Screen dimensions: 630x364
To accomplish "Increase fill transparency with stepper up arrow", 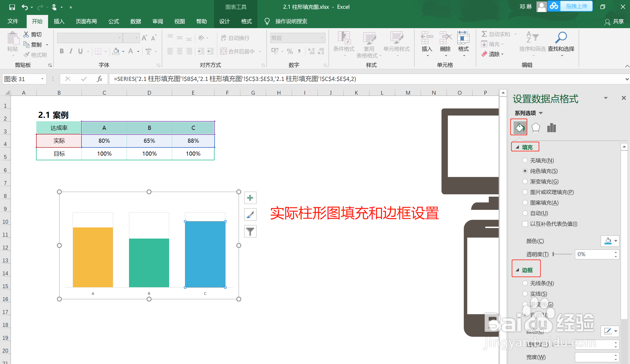I will tap(616, 252).
